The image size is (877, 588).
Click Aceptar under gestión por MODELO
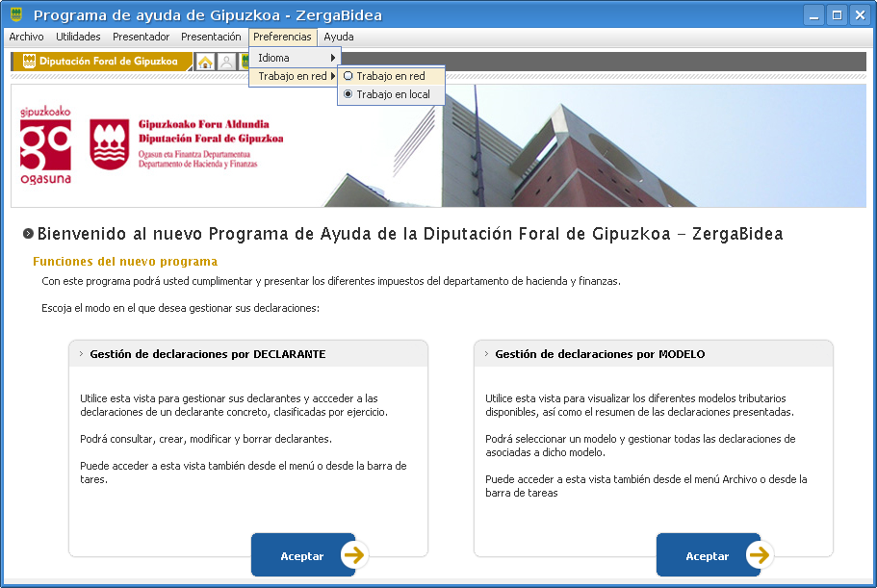pyautogui.click(x=709, y=554)
